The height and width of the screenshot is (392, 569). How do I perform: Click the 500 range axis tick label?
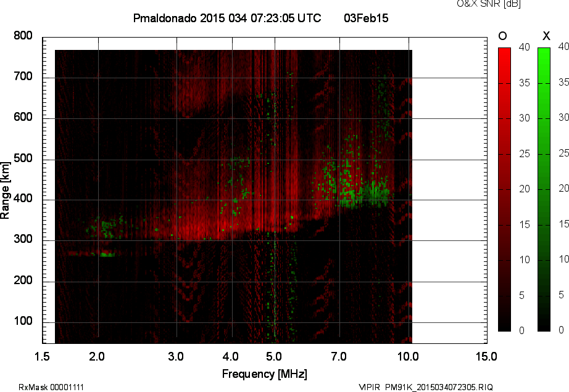23,158
